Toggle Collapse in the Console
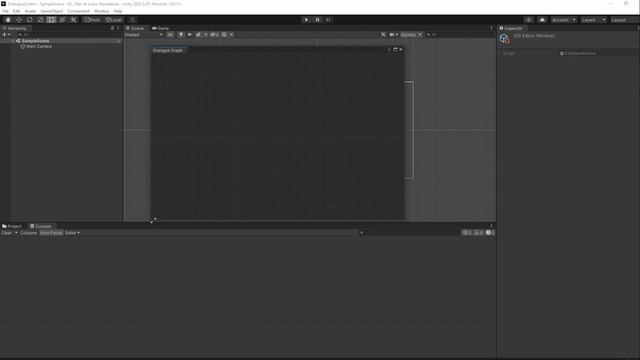 [x=29, y=233]
